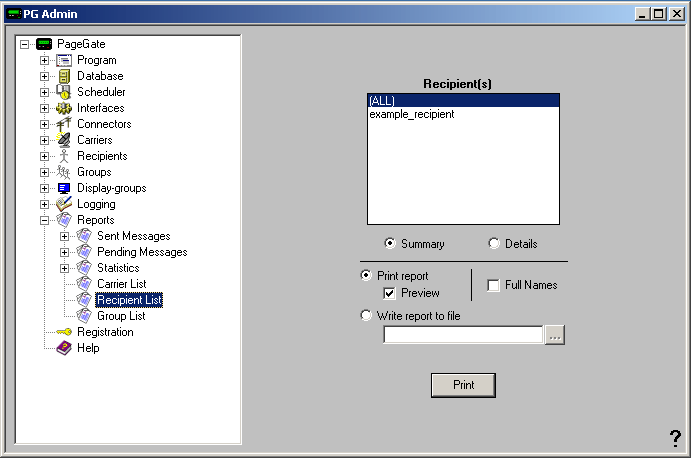
Task: Select the Sent Messages tree item
Action: click(134, 236)
